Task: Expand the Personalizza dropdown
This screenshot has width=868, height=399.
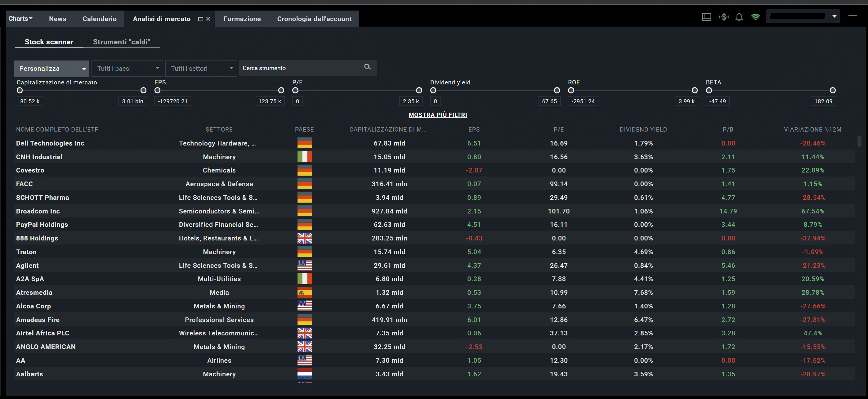Action: (x=51, y=68)
